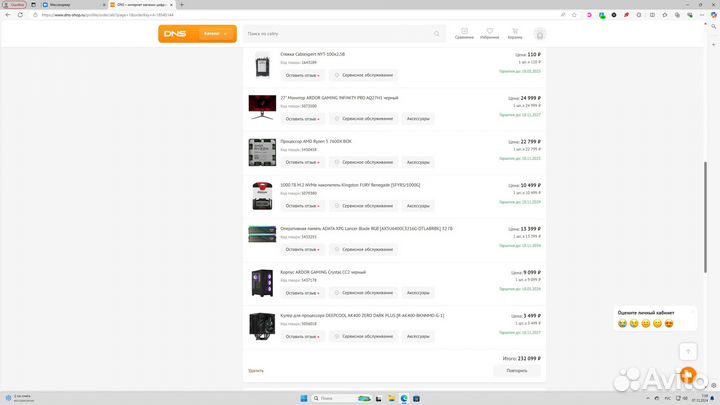
Task: Click the user profile avatar in header
Action: (540, 34)
